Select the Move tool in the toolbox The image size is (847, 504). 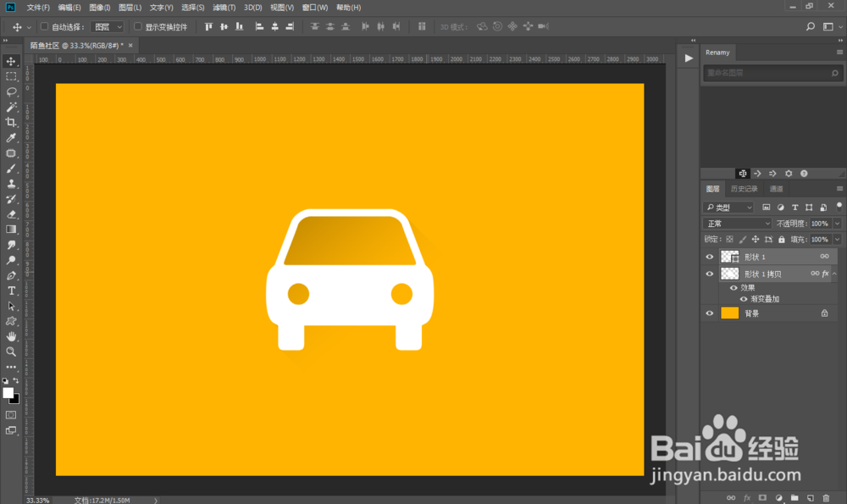tap(11, 61)
